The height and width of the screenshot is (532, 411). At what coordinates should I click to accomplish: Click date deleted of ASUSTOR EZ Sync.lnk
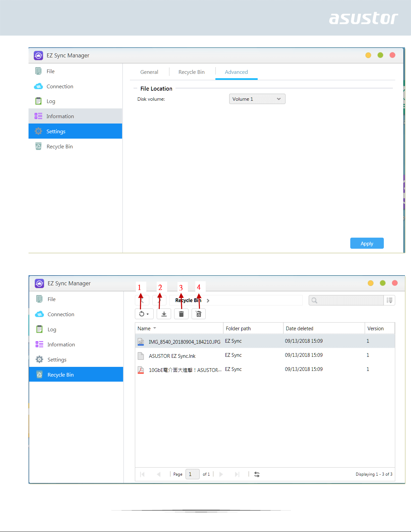tap(304, 355)
